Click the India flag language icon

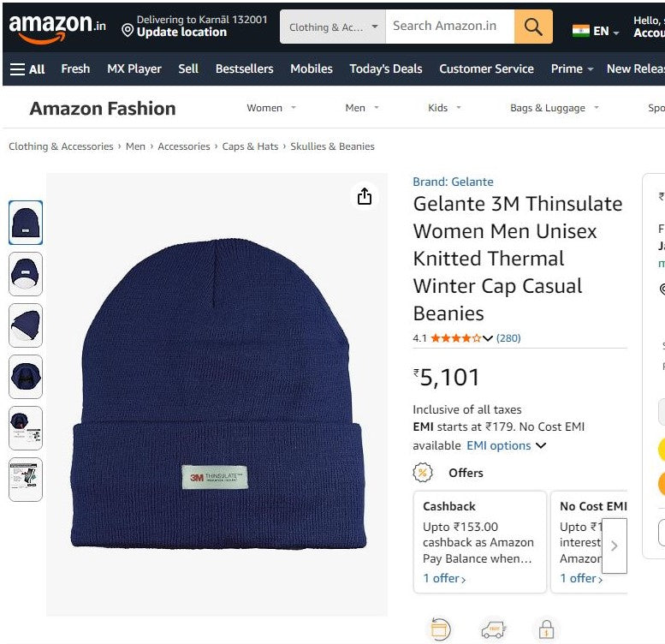(581, 32)
